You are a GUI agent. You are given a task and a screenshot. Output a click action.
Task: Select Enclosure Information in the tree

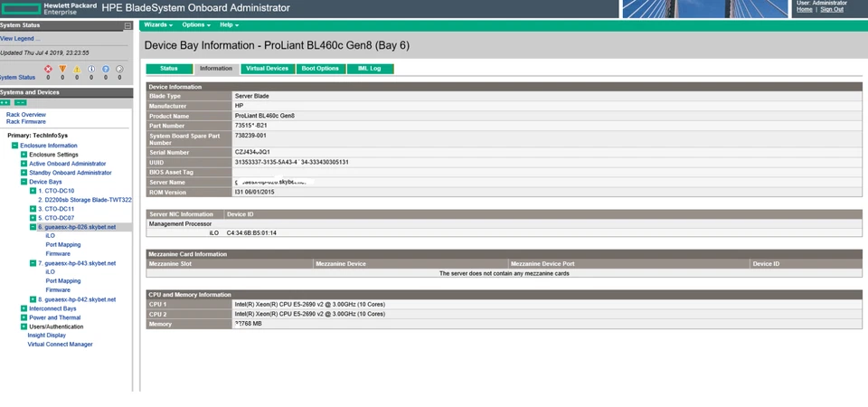[x=49, y=146]
